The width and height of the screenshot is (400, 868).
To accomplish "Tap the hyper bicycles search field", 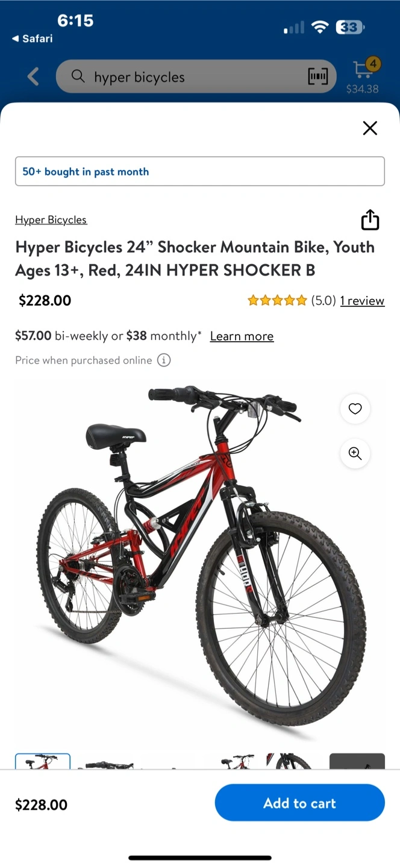I will click(196, 77).
